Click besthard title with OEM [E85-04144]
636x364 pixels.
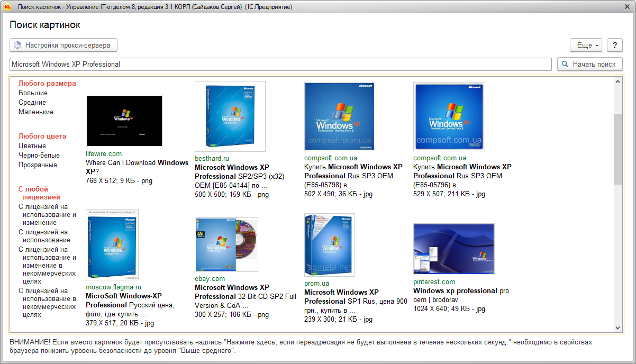pos(240,176)
